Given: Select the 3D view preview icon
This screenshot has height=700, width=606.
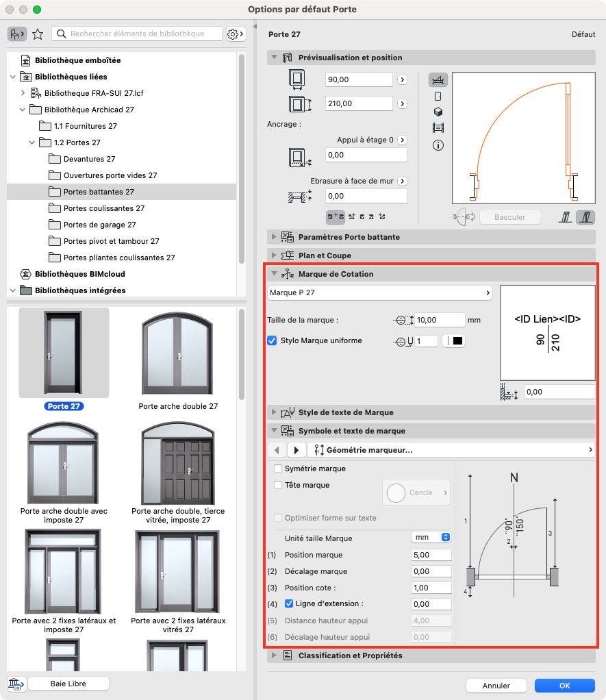Looking at the screenshot, I should point(438,112).
